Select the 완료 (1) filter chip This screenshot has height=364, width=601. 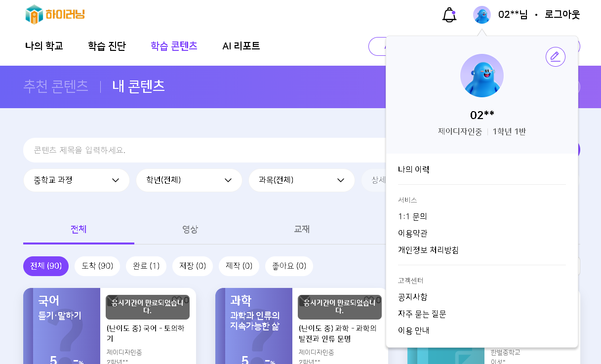click(146, 266)
